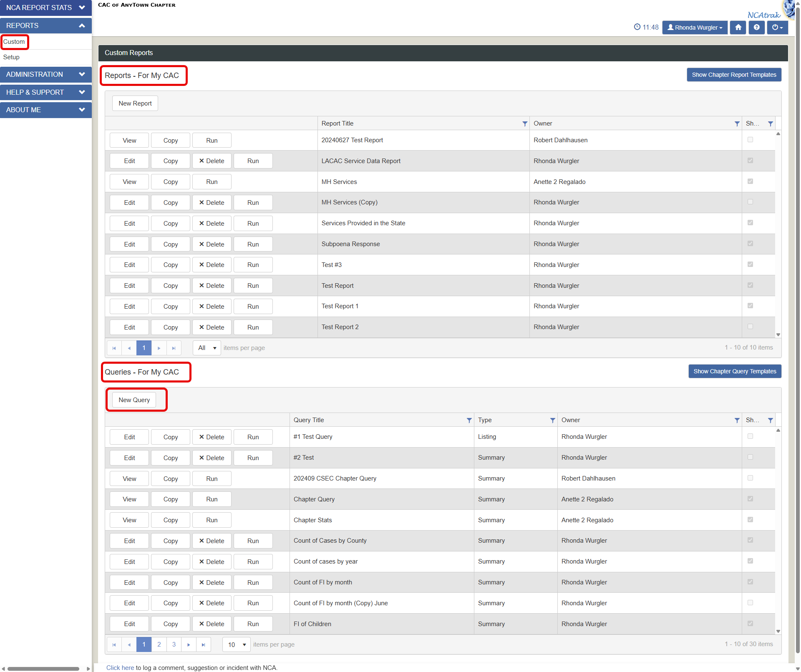
Task: Expand the Administration sidebar section
Action: [x=46, y=74]
